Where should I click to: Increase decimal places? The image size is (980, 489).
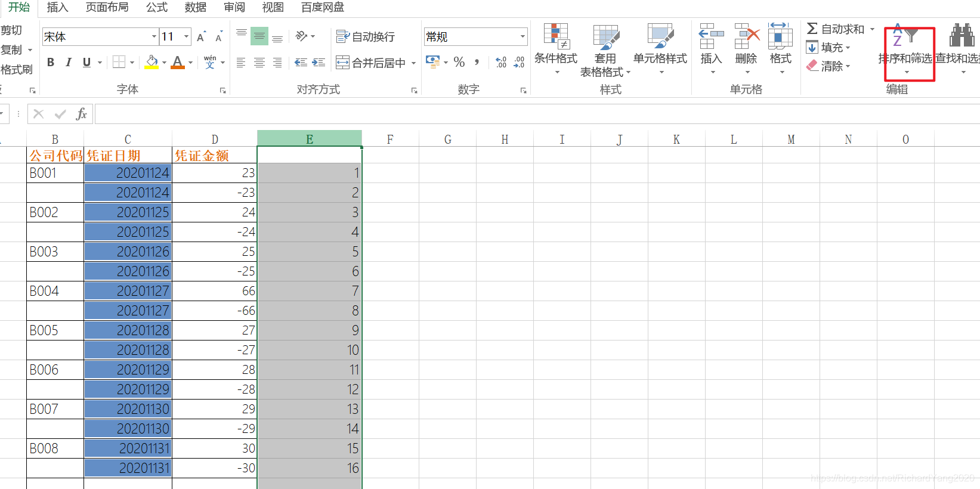click(x=501, y=62)
